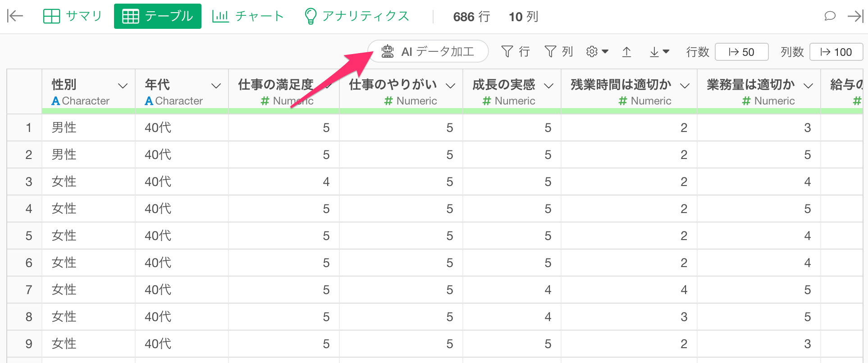Image resolution: width=868 pixels, height=363 pixels.
Task: Open the download arrow dropdown
Action: point(659,52)
